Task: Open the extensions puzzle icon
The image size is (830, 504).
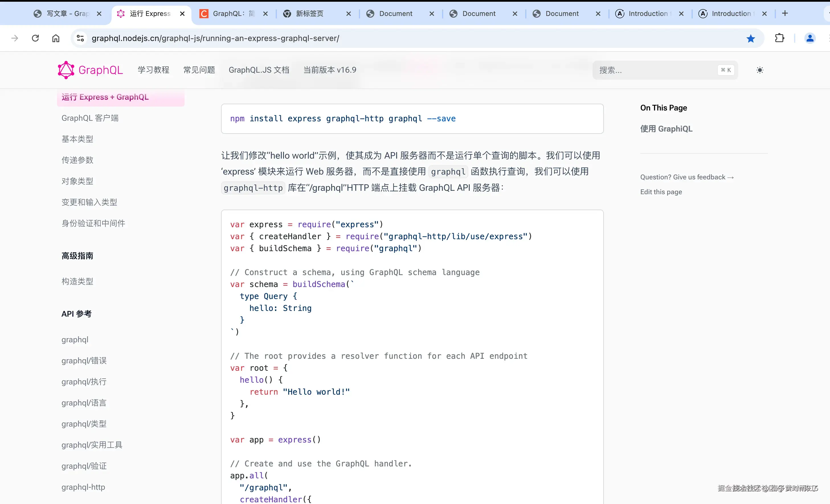Action: tap(780, 38)
